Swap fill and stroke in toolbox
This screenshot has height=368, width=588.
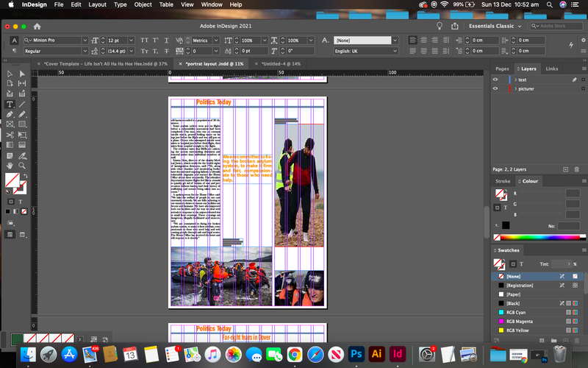click(x=26, y=176)
